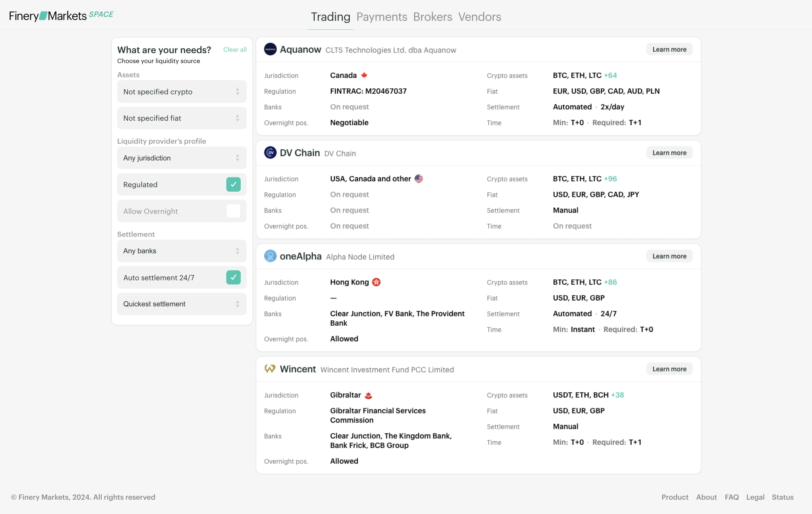The height and width of the screenshot is (514, 812).
Task: Click the Wincent logo icon
Action: (x=270, y=368)
